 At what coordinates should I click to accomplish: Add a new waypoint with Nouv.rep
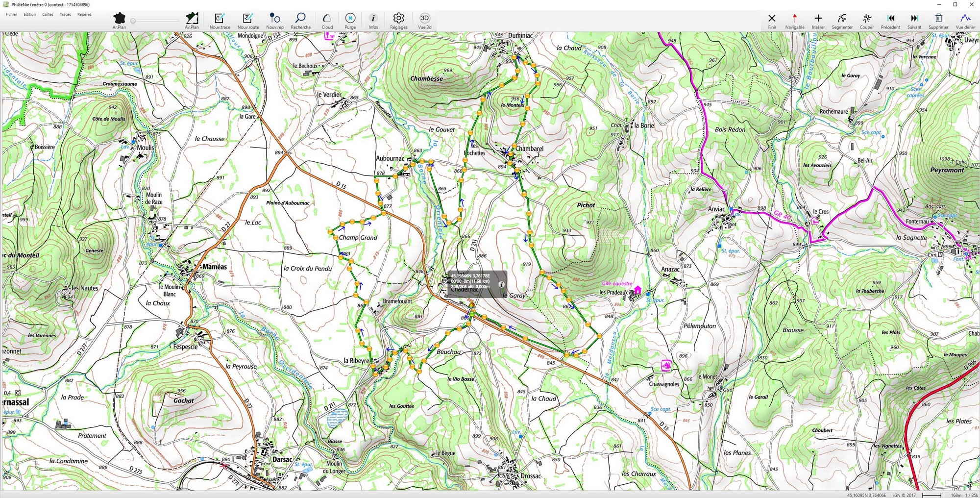point(275,21)
